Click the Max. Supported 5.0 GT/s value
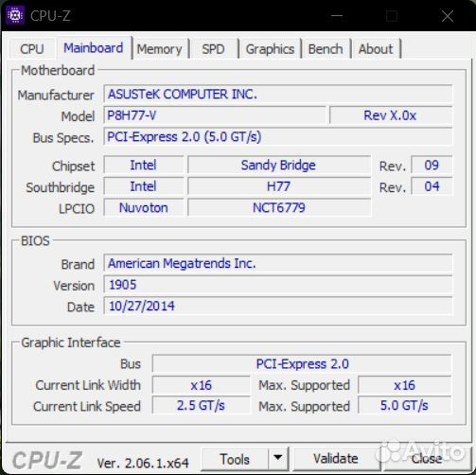Viewport: 476px width, 475px height. point(404,405)
